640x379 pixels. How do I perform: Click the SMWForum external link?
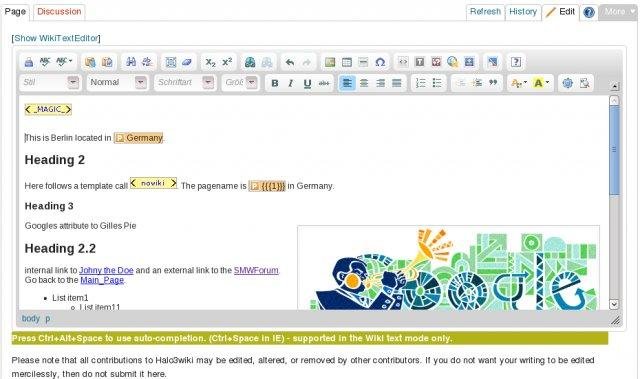(x=256, y=270)
